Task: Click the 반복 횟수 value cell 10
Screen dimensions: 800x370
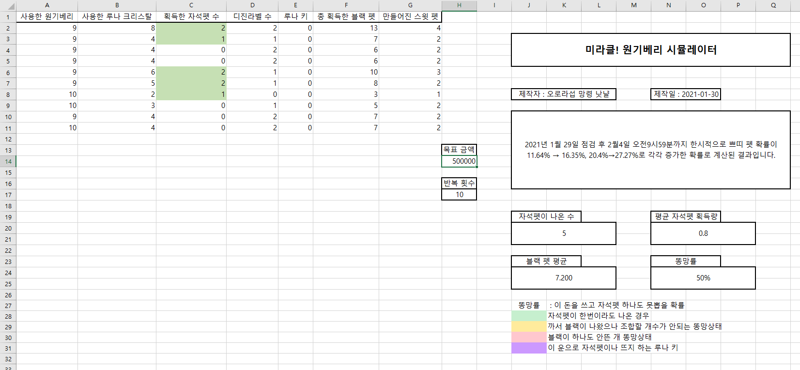Action: [x=460, y=194]
